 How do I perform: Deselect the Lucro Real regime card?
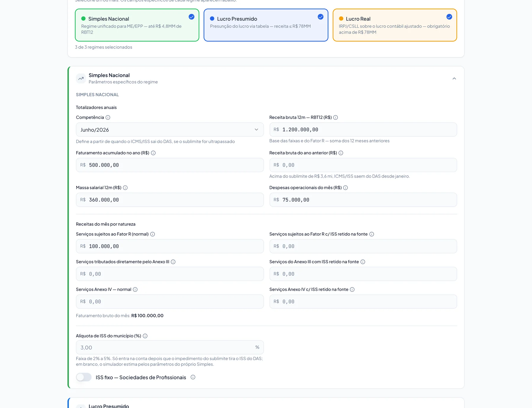tap(395, 25)
